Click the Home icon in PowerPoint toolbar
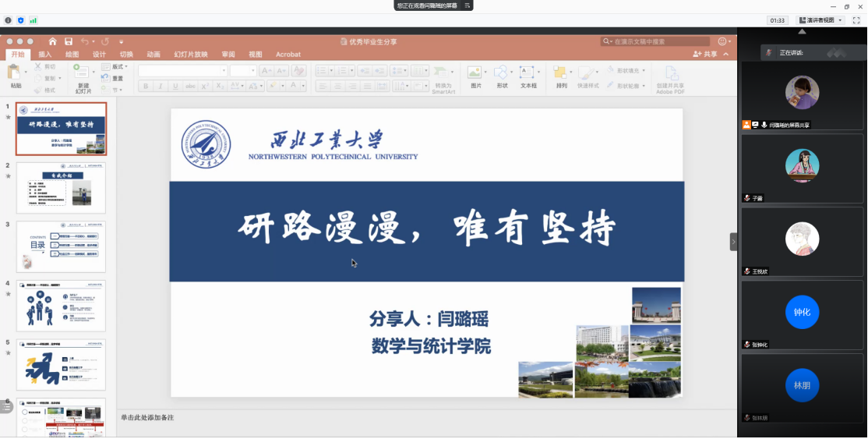This screenshot has height=439, width=868. pos(52,41)
